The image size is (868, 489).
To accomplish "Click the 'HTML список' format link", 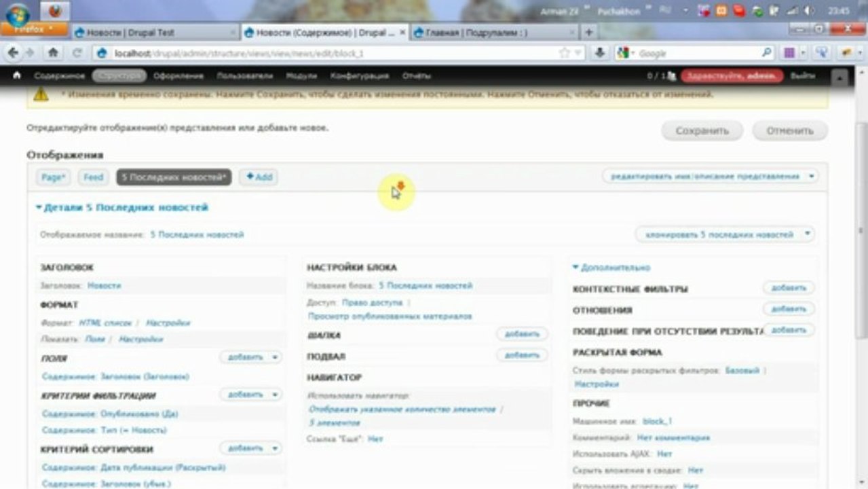I will 105,323.
